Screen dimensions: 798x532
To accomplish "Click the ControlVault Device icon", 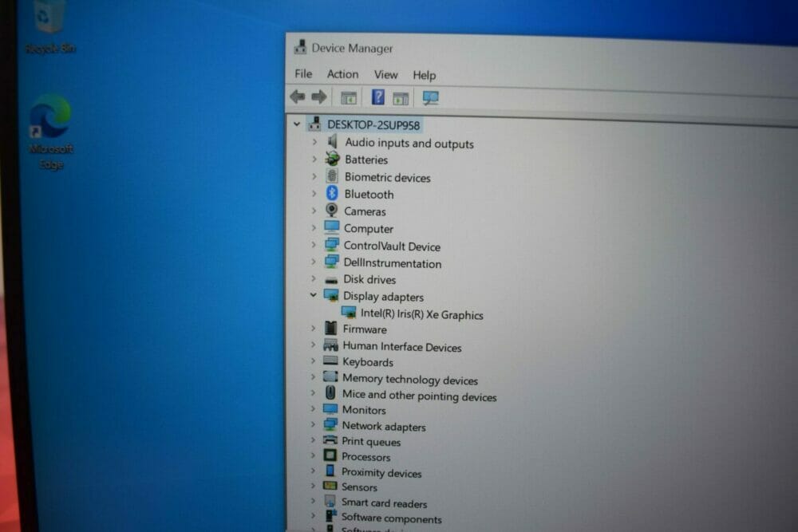I will coord(331,245).
